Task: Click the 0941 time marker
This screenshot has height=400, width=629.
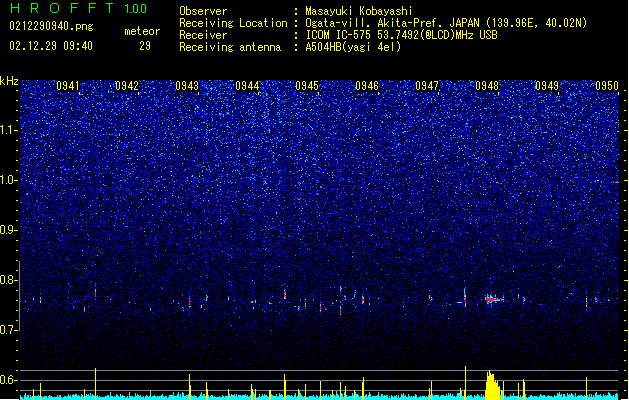Action: [x=67, y=86]
